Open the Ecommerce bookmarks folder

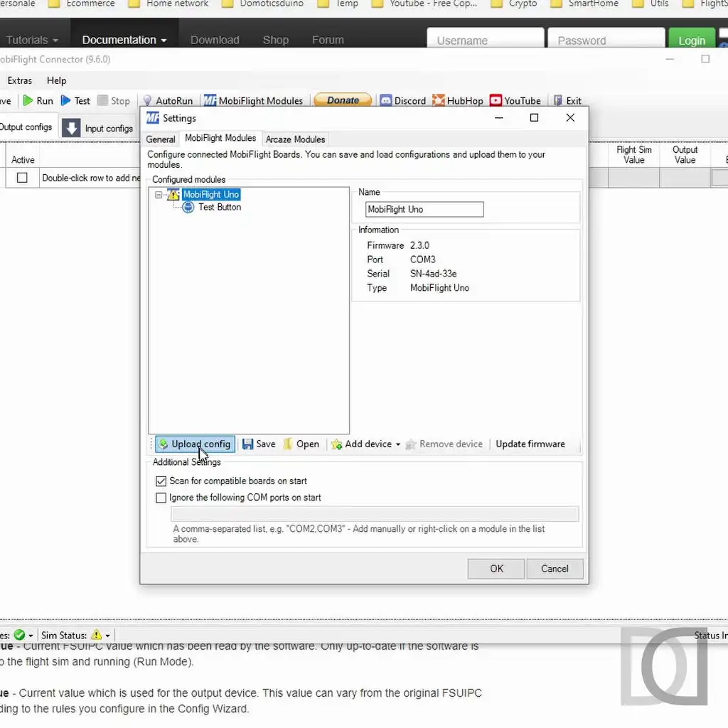pos(82,4)
